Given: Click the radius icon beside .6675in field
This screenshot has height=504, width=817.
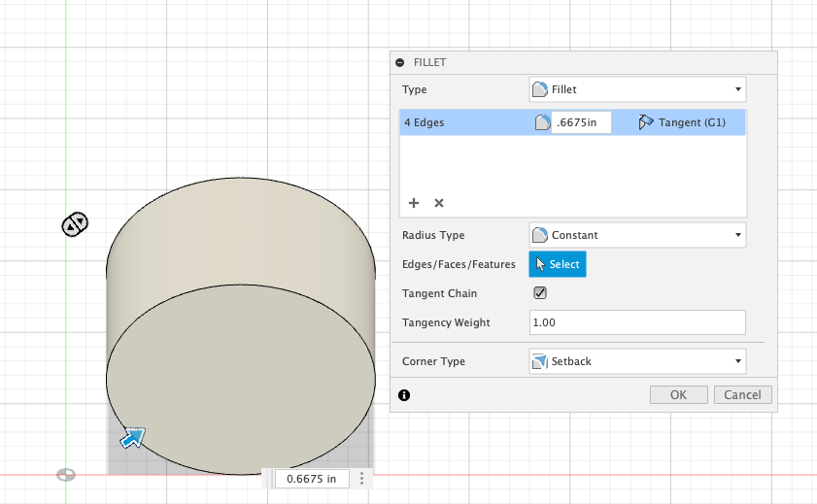Looking at the screenshot, I should point(542,122).
